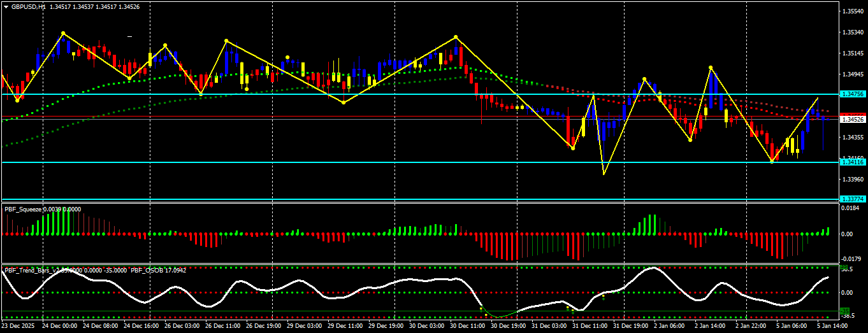Select the red horizontal price line

[420, 117]
